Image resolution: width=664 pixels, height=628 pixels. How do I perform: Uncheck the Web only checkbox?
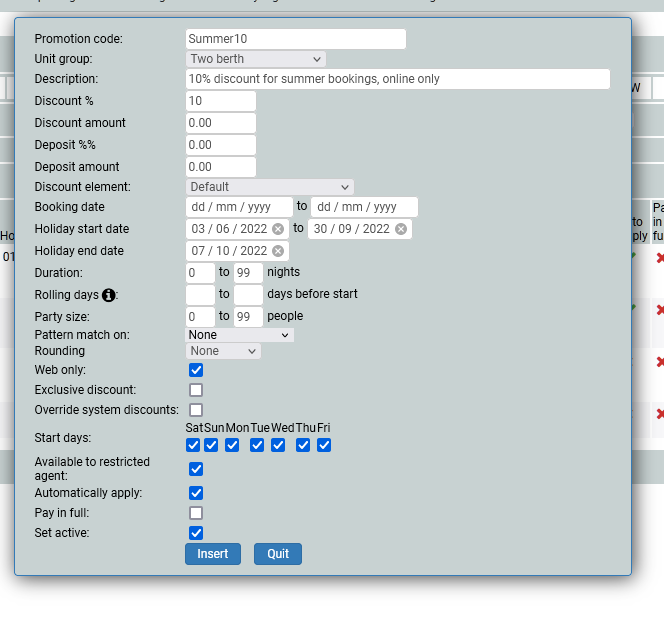pyautogui.click(x=196, y=370)
